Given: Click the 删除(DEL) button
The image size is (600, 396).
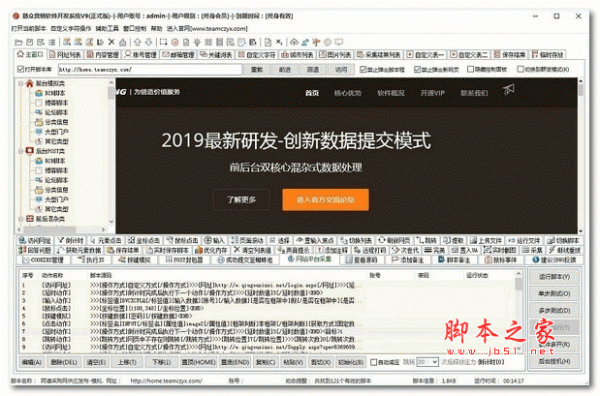Looking at the screenshot, I should tap(64, 362).
